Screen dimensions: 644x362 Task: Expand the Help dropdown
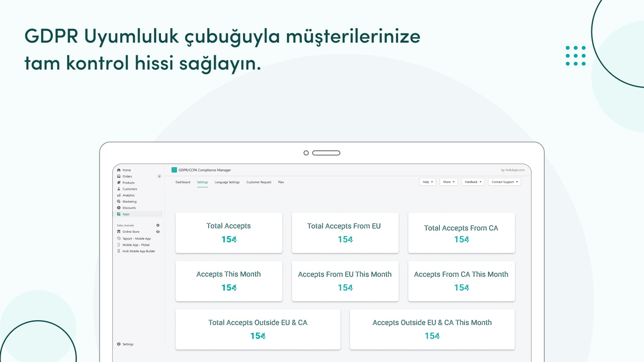click(x=428, y=182)
